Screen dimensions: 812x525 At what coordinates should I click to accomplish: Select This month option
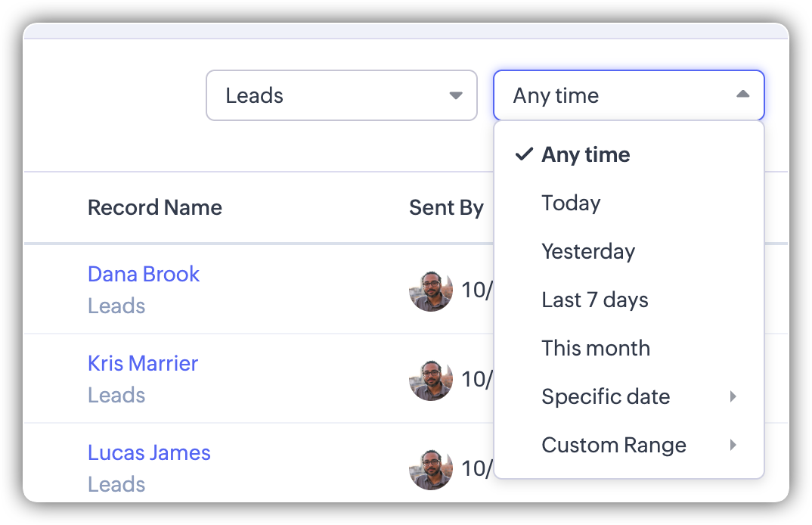[596, 349]
